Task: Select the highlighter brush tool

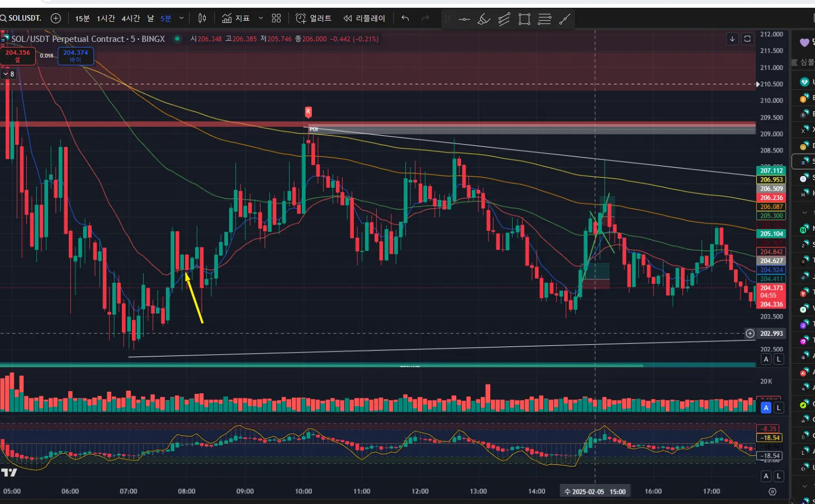Action: 484,20
